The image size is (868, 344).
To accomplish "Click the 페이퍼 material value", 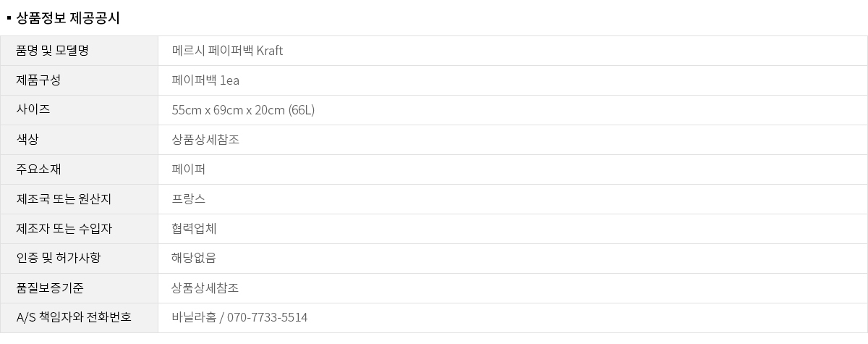I will [189, 169].
